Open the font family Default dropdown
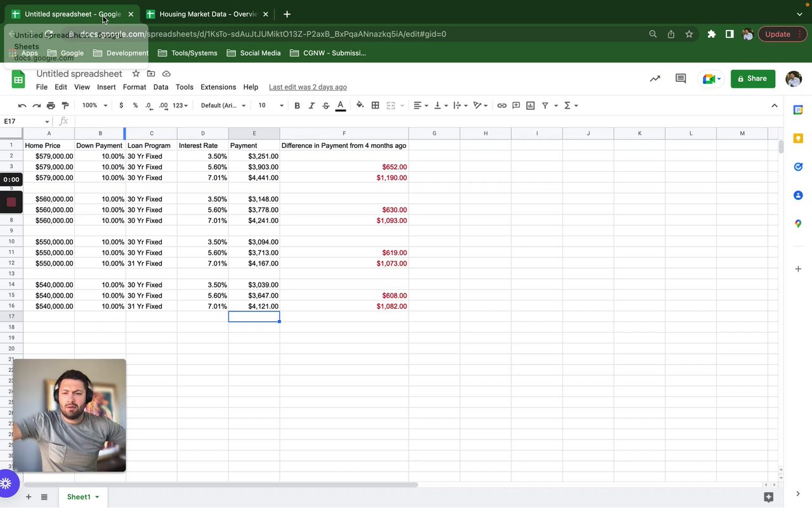812x508 pixels. (x=223, y=105)
